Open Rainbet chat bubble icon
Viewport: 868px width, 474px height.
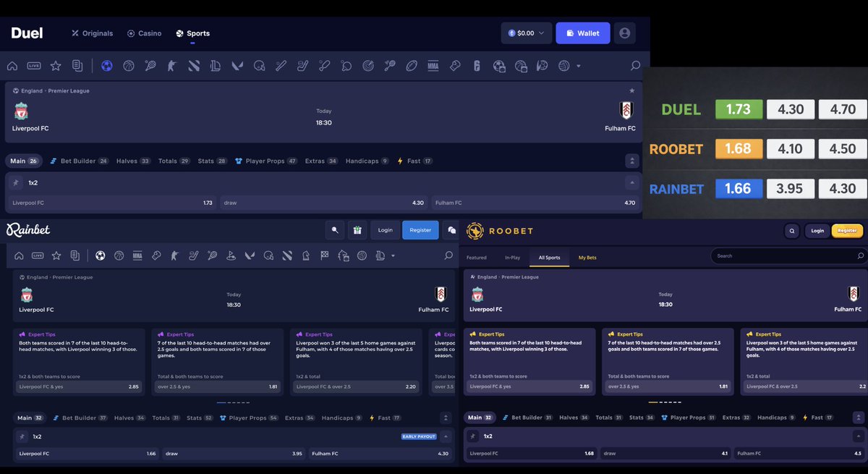(452, 230)
